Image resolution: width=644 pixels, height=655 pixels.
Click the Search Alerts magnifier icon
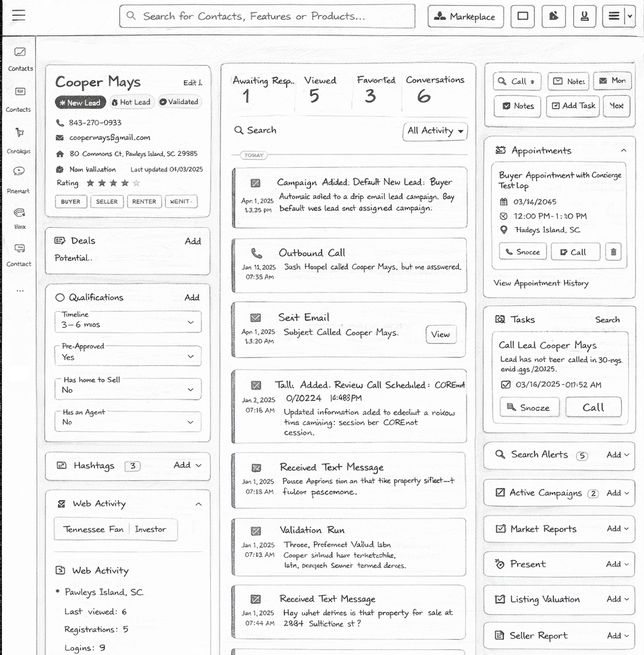(x=500, y=454)
